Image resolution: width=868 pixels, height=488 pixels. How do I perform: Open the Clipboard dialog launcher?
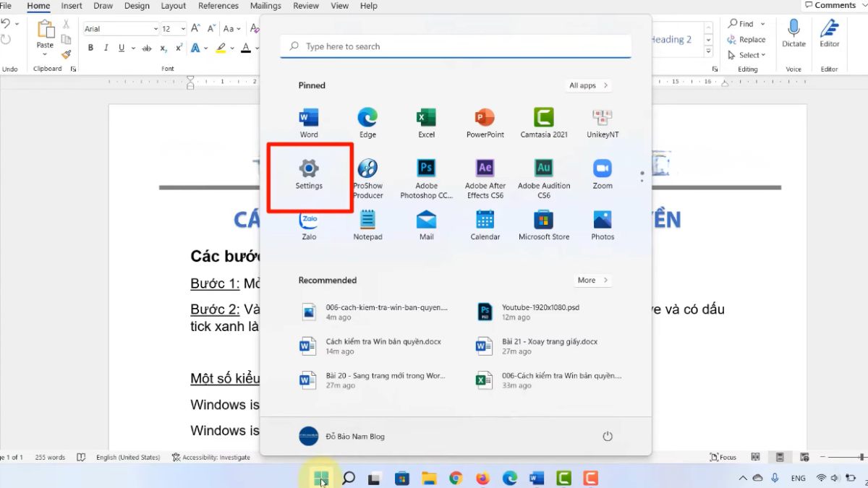[72, 69]
